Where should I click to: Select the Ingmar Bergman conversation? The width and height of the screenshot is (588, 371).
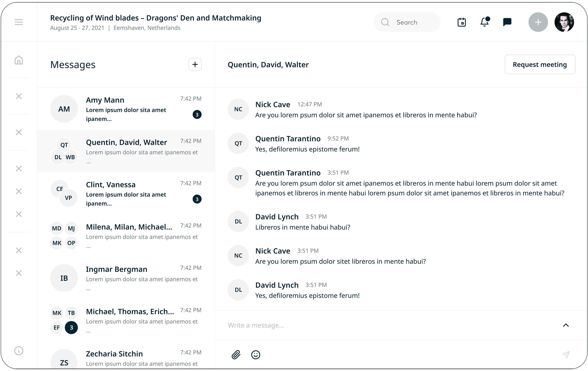click(126, 278)
